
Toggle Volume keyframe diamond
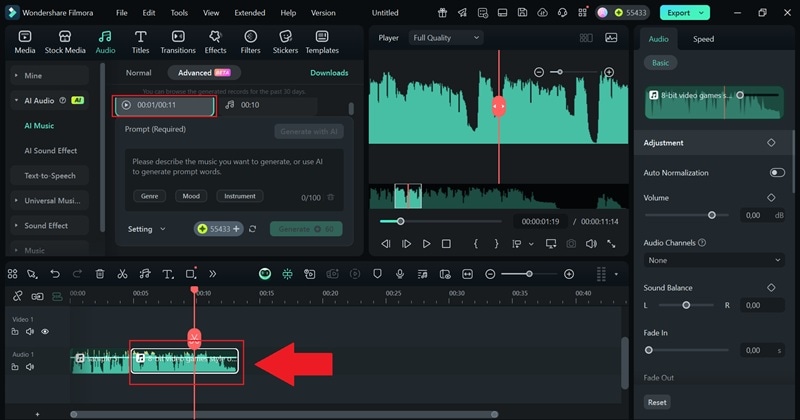coord(771,197)
